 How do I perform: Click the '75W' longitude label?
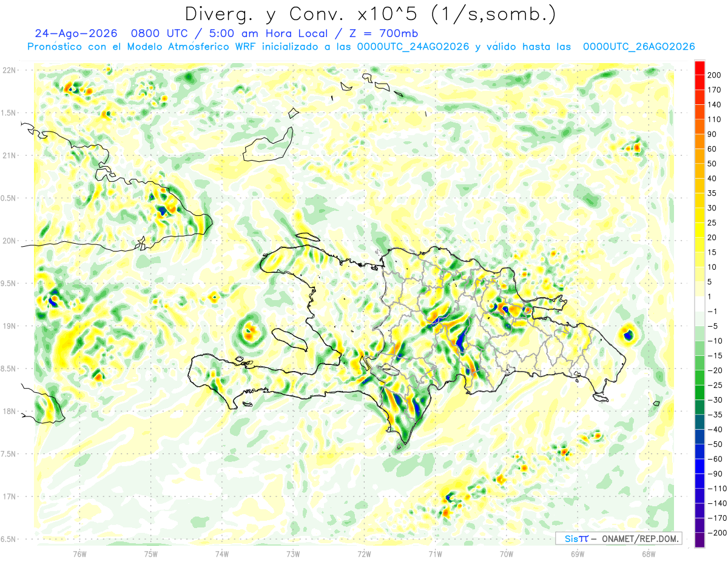tap(151, 554)
